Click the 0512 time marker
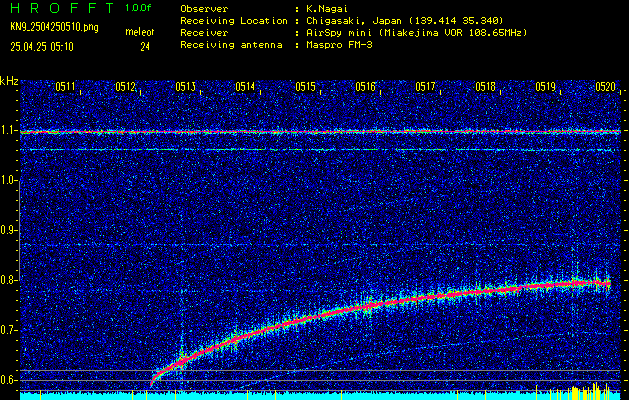Image resolution: width=629 pixels, height=400 pixels. coord(125,86)
